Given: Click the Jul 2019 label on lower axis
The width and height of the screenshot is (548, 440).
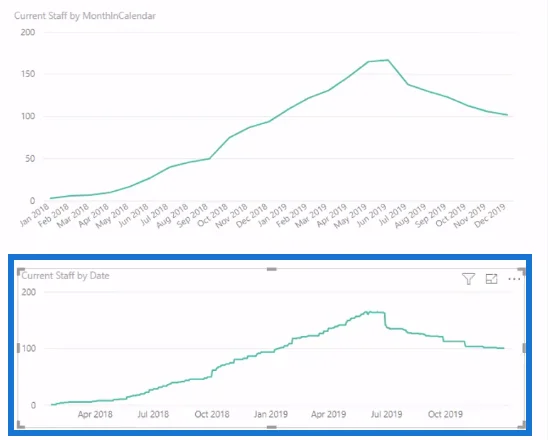Looking at the screenshot, I should point(386,414).
